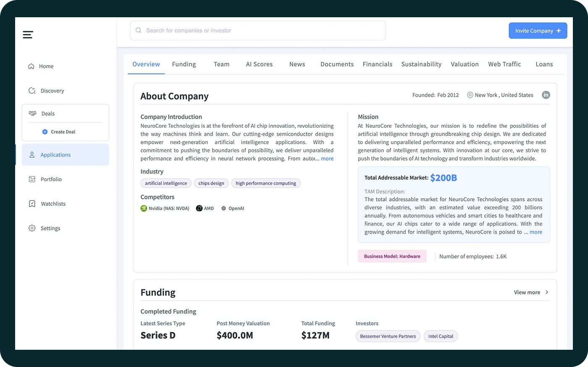This screenshot has width=588, height=367.
Task: Open Settings in the sidebar
Action: pos(50,228)
